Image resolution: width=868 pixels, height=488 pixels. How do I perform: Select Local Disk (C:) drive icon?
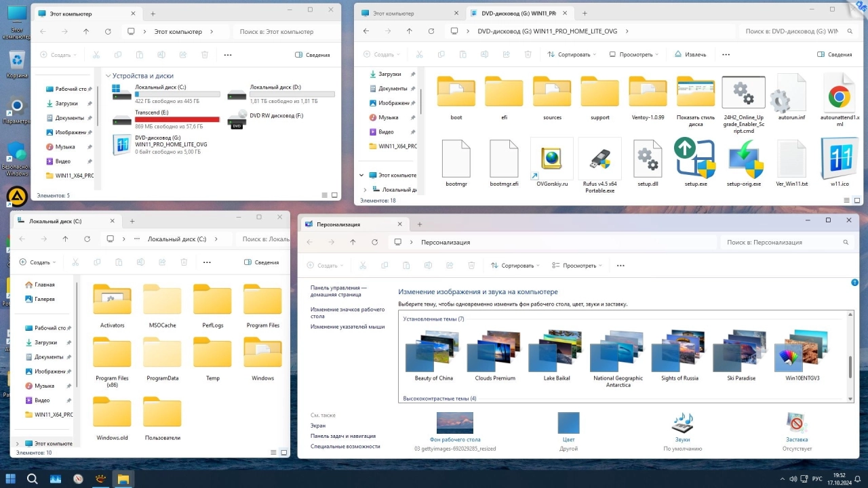pos(122,94)
